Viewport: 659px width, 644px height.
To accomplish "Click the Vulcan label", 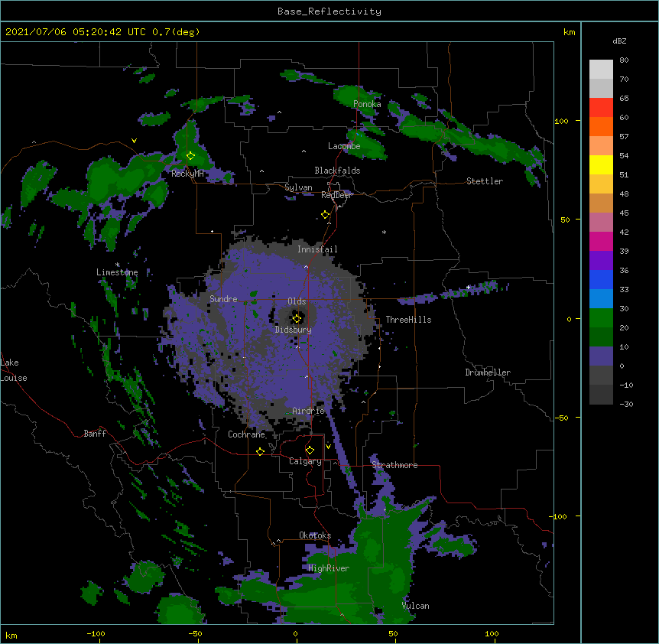I will [x=415, y=606].
